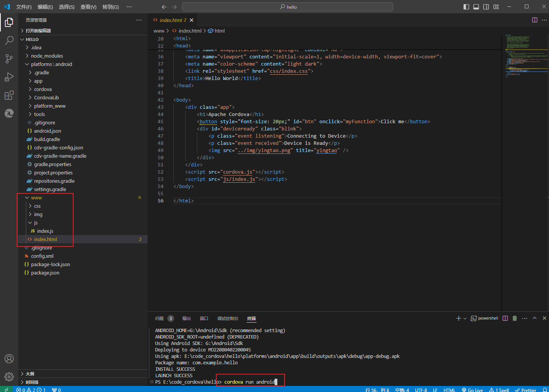Screen dimensions: 549x392
Task: Close the index.html editor tab
Action: coord(192,20)
